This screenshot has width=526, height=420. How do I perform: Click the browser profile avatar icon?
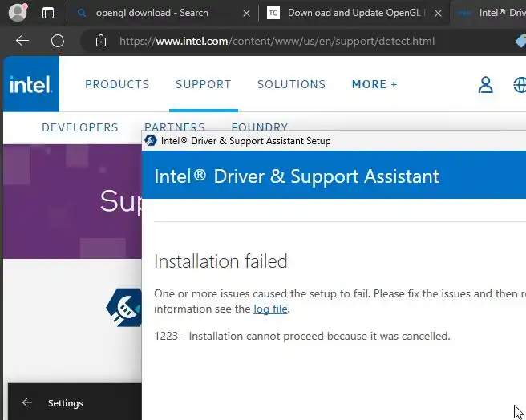[18, 13]
